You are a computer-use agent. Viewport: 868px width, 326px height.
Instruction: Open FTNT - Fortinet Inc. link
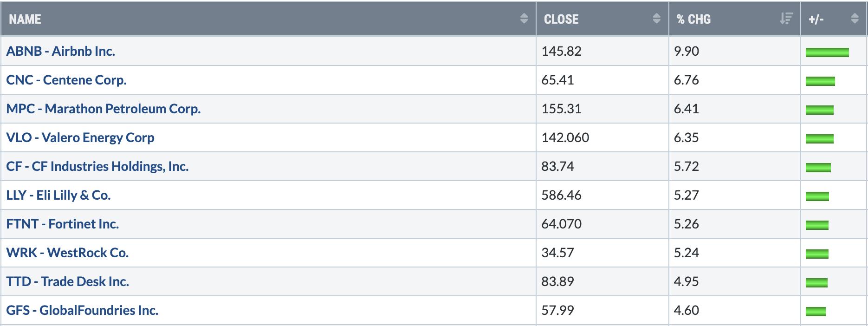(63, 224)
